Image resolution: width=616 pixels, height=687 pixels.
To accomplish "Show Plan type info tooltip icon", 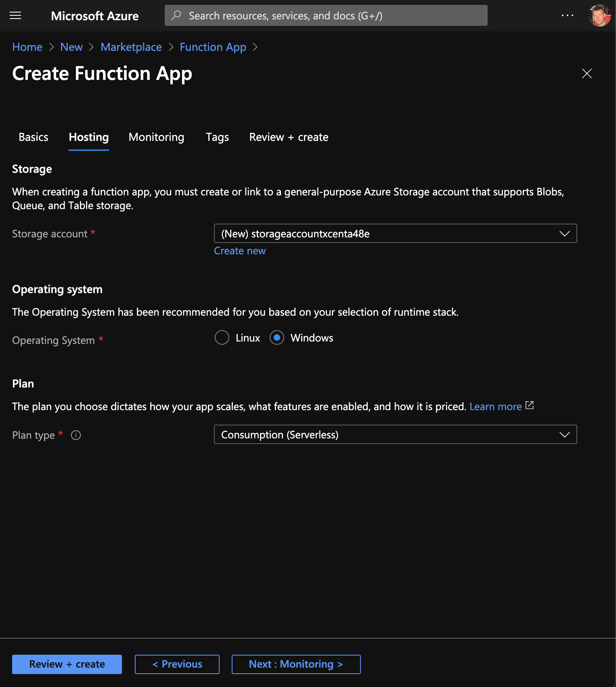I will (x=76, y=435).
